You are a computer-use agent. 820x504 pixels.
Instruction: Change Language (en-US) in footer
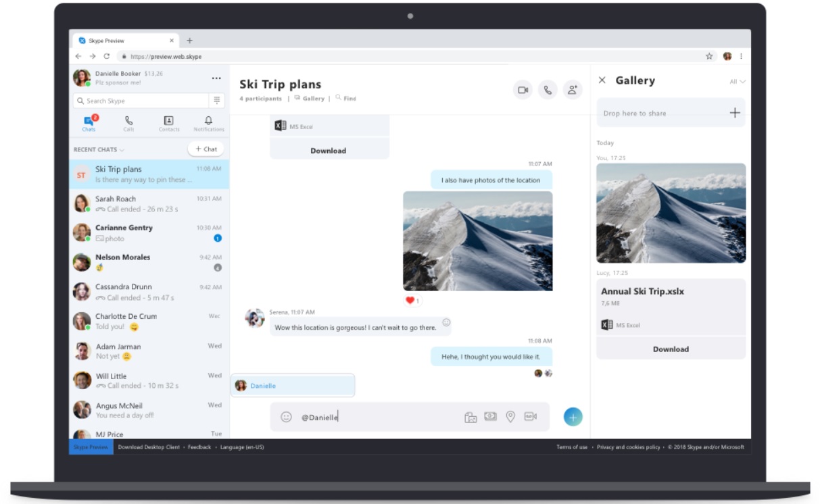241,447
